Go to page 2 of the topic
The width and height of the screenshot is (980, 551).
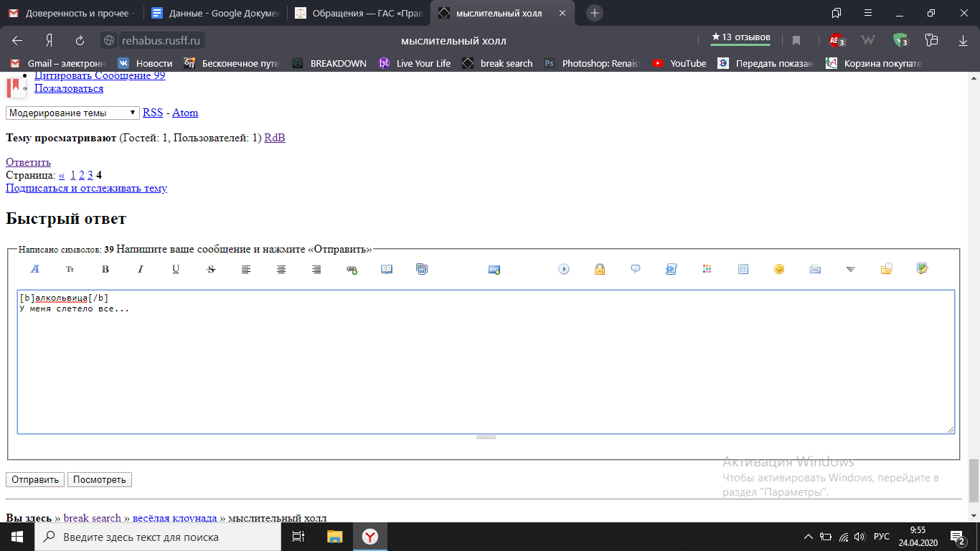[82, 175]
